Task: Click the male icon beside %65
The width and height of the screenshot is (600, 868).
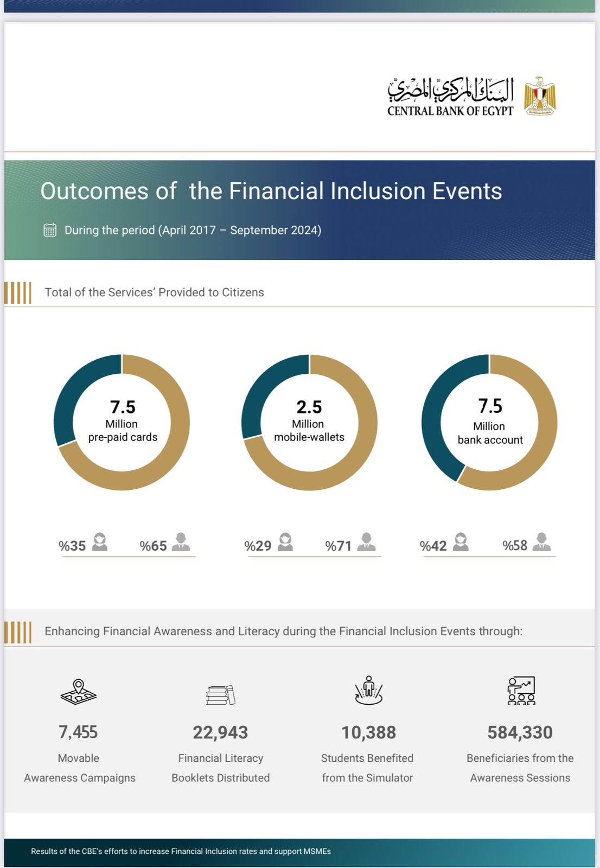Action: point(181,542)
